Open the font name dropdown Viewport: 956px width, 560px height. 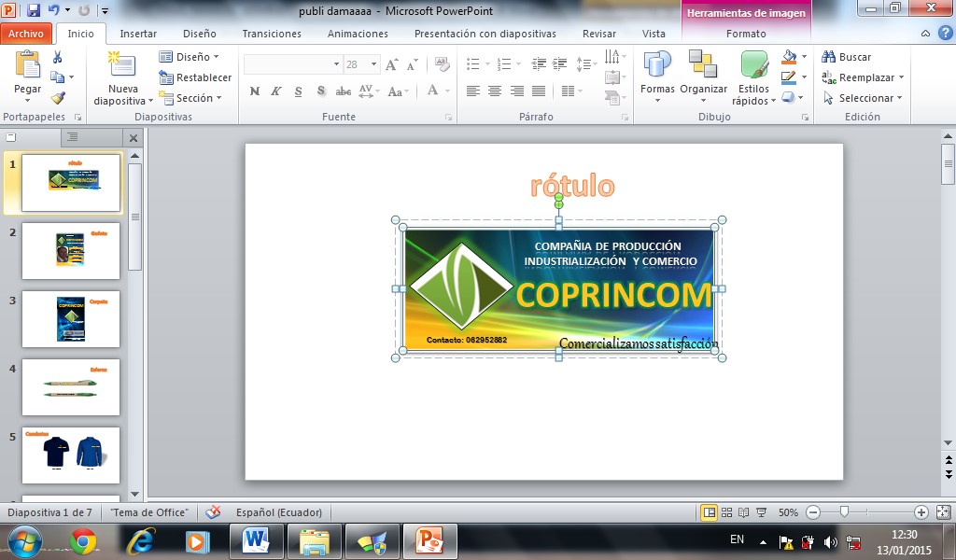coord(336,64)
